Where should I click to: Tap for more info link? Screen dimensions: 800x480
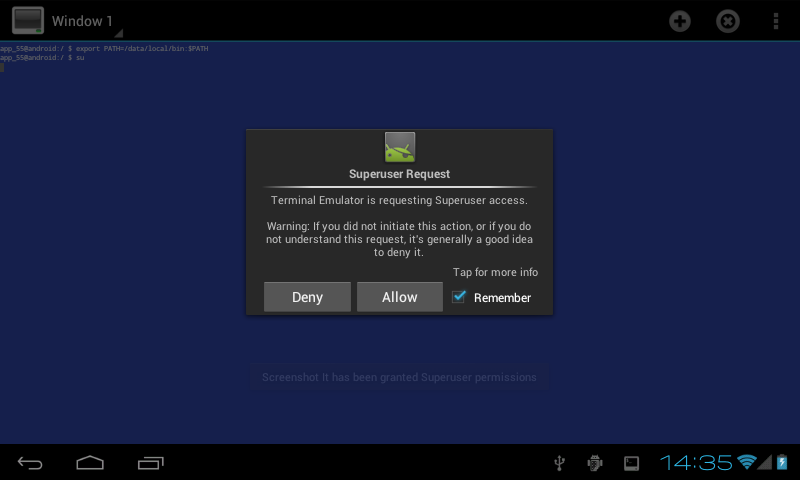(495, 272)
